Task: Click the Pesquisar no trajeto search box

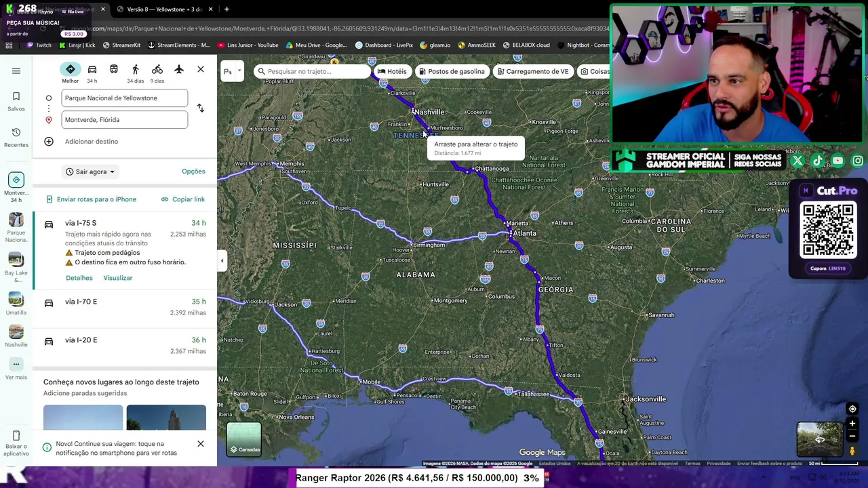Action: [312, 71]
